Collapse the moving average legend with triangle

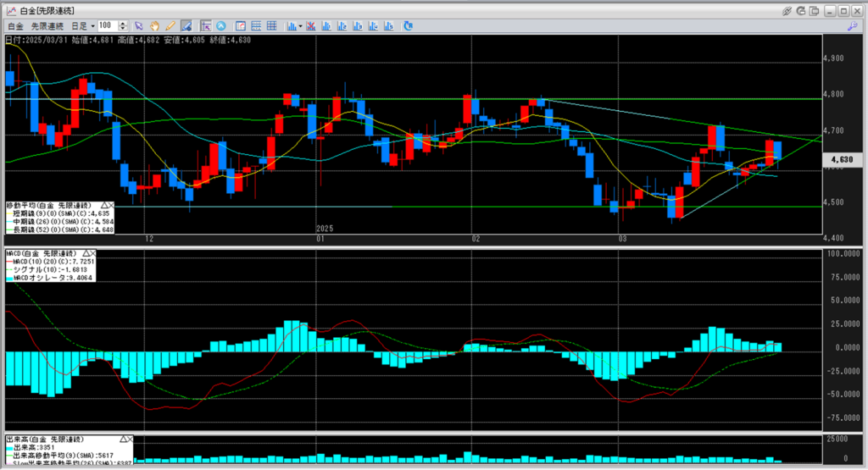(x=103, y=206)
